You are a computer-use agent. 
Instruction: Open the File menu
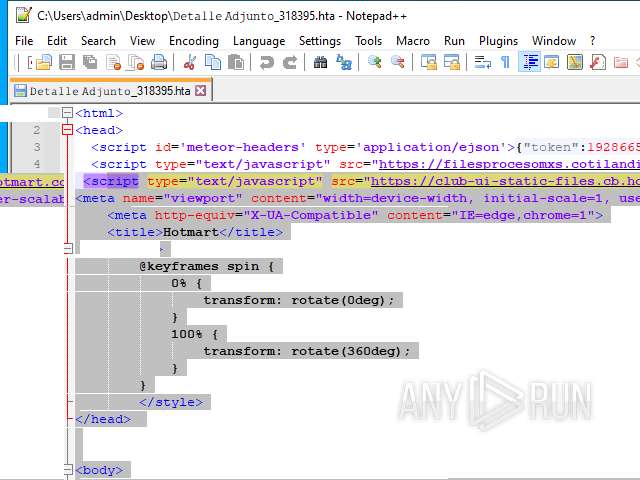[24, 41]
